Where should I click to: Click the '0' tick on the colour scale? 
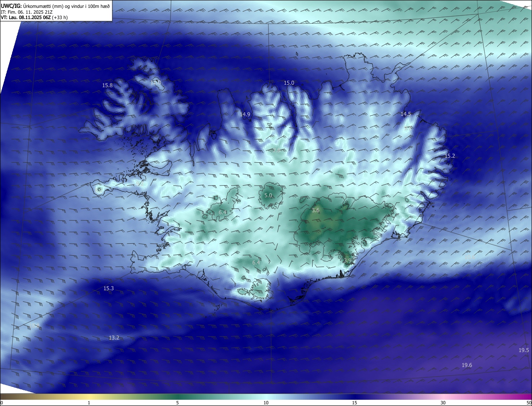(x=2, y=403)
